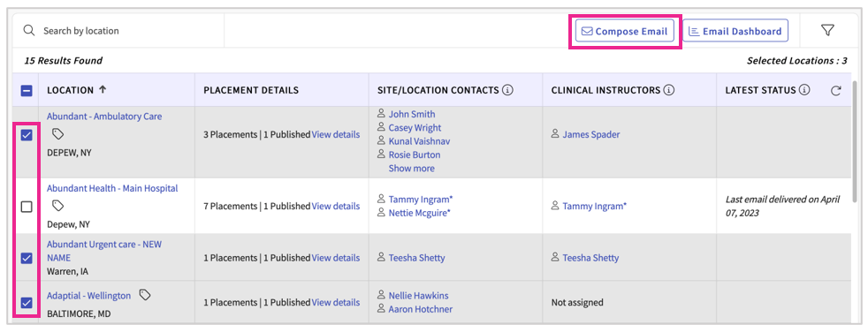The image size is (868, 332).
Task: Click info icon next to Clinical Instructors
Action: click(x=669, y=90)
